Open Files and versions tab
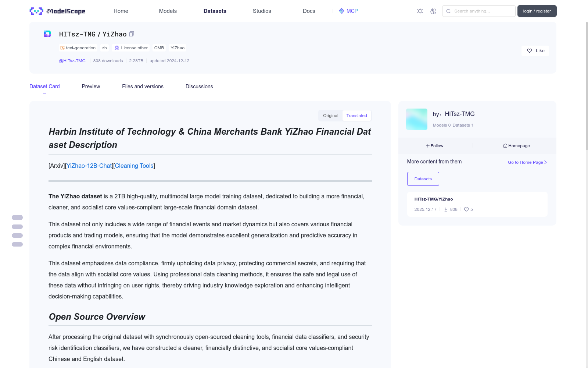This screenshot has width=588, height=368. coord(143,86)
